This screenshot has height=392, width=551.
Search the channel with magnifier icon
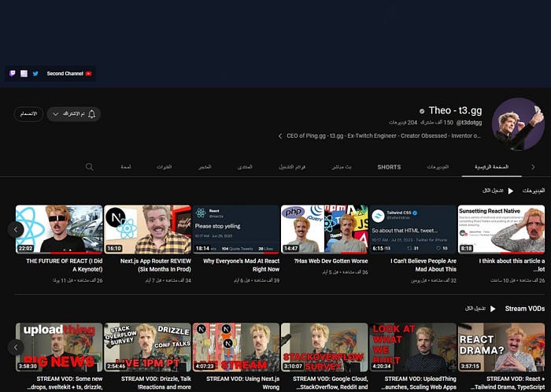pos(90,167)
